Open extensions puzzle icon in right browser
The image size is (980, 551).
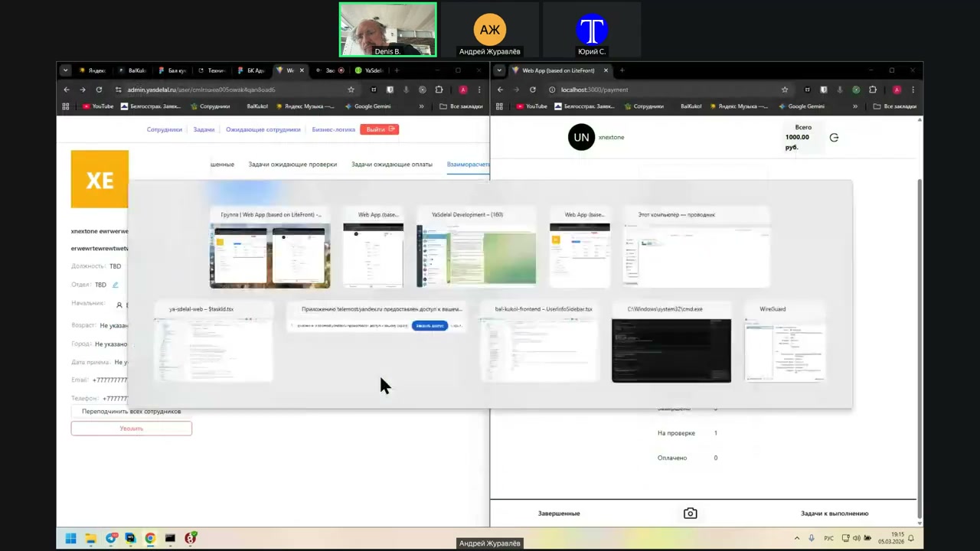coord(872,90)
